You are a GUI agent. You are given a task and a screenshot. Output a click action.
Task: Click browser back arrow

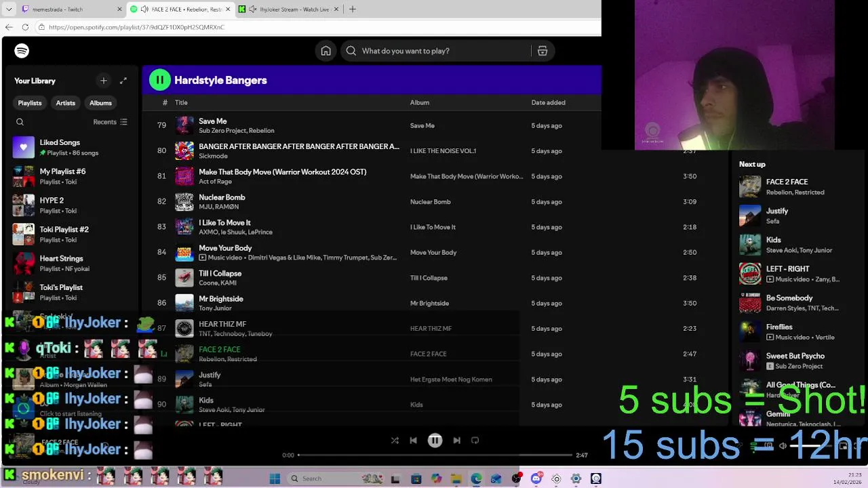pyautogui.click(x=9, y=27)
